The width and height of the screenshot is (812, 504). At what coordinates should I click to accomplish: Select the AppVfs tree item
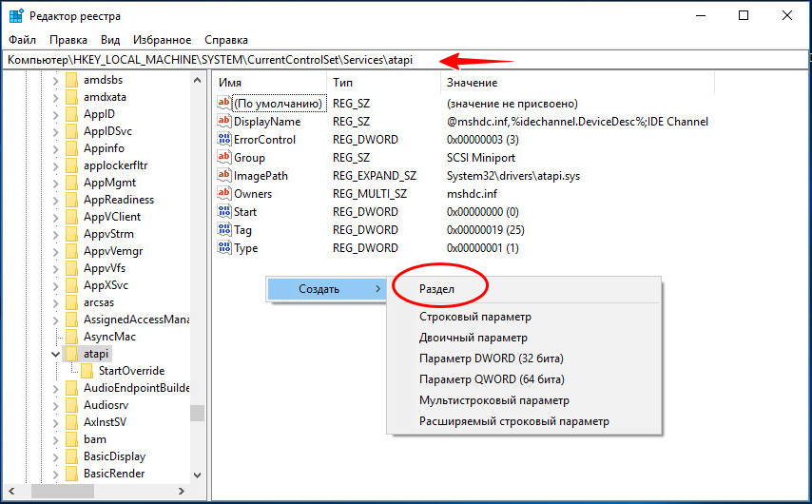[x=105, y=268]
